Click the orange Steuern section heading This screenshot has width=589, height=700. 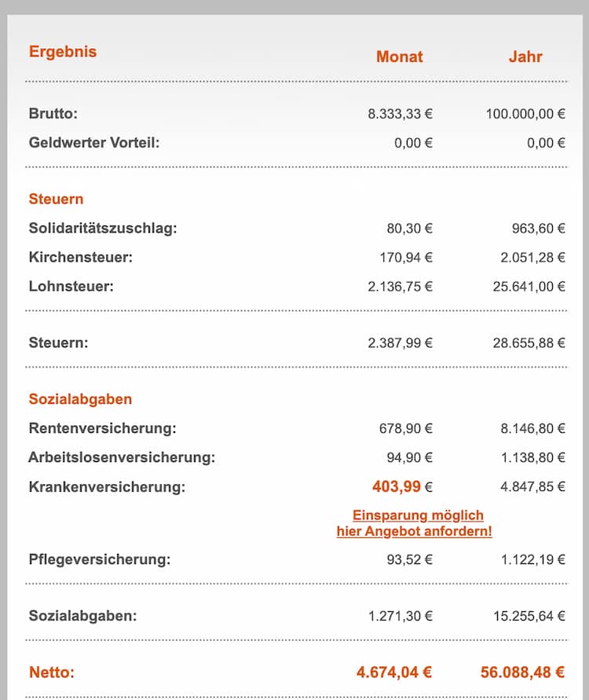[x=56, y=199]
